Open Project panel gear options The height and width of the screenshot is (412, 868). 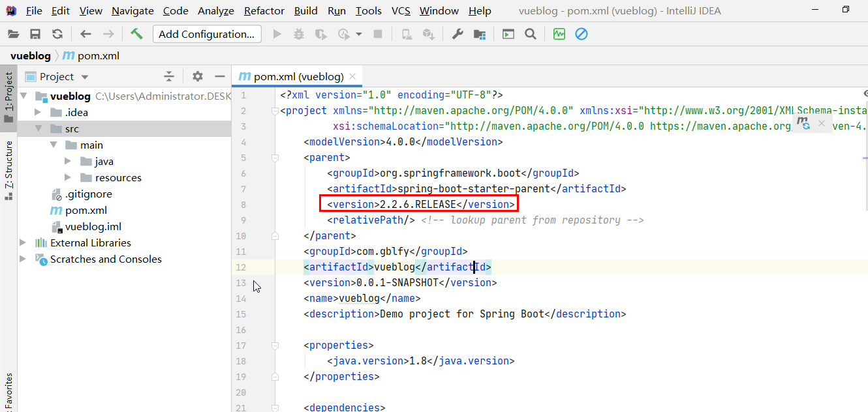point(198,76)
